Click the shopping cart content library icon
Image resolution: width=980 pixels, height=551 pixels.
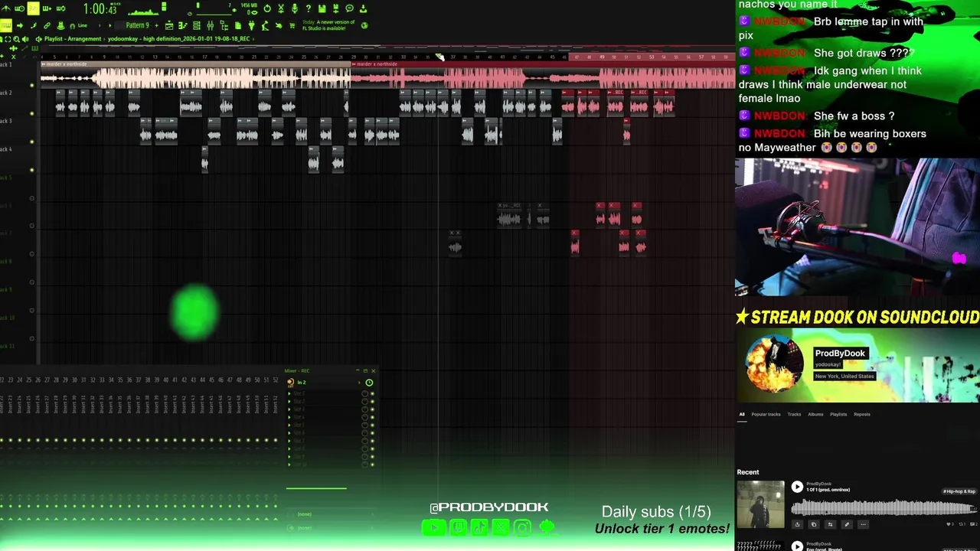coord(292,25)
